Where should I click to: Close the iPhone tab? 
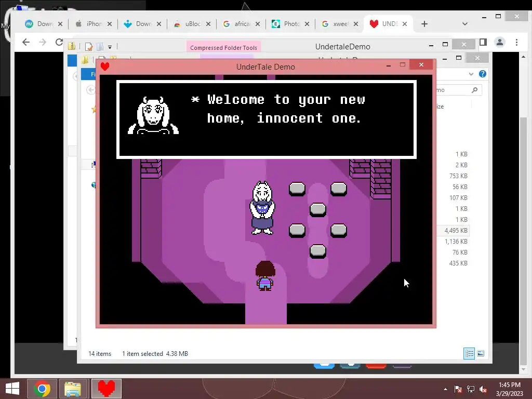pyautogui.click(x=109, y=24)
